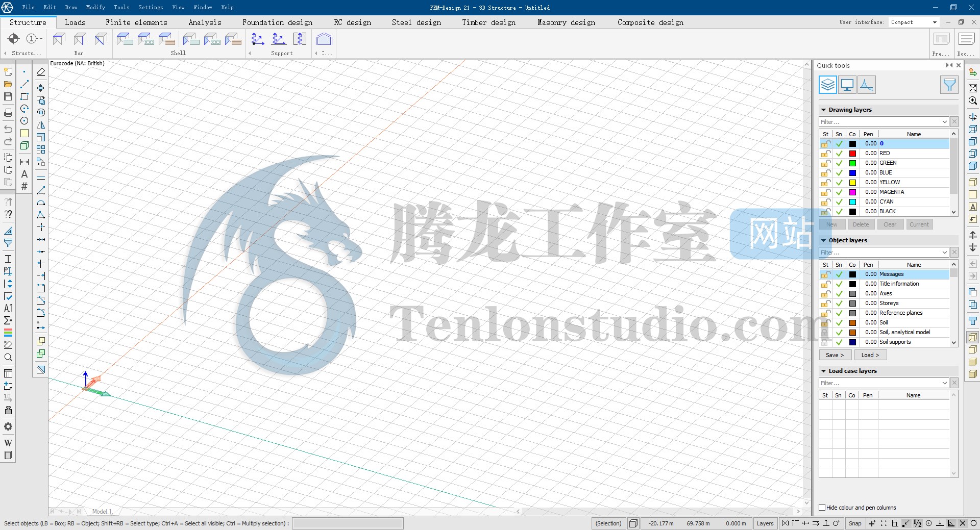Select the plain Wall shell tool

191,39
